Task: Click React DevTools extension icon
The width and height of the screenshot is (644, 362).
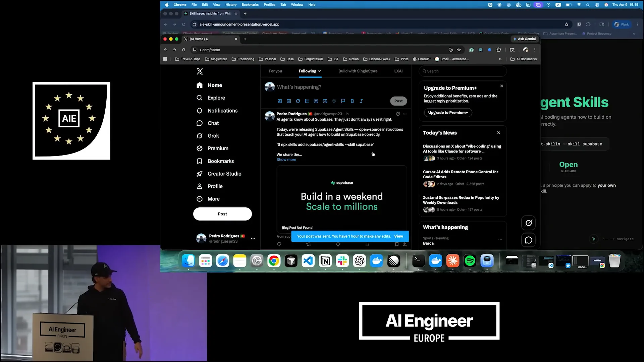Action: pyautogui.click(x=481, y=50)
